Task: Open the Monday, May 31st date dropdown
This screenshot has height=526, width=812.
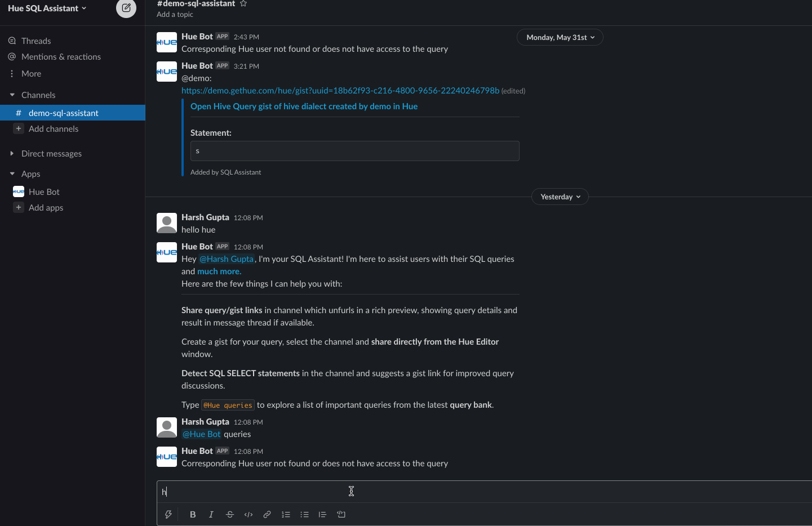Action: pyautogui.click(x=560, y=37)
